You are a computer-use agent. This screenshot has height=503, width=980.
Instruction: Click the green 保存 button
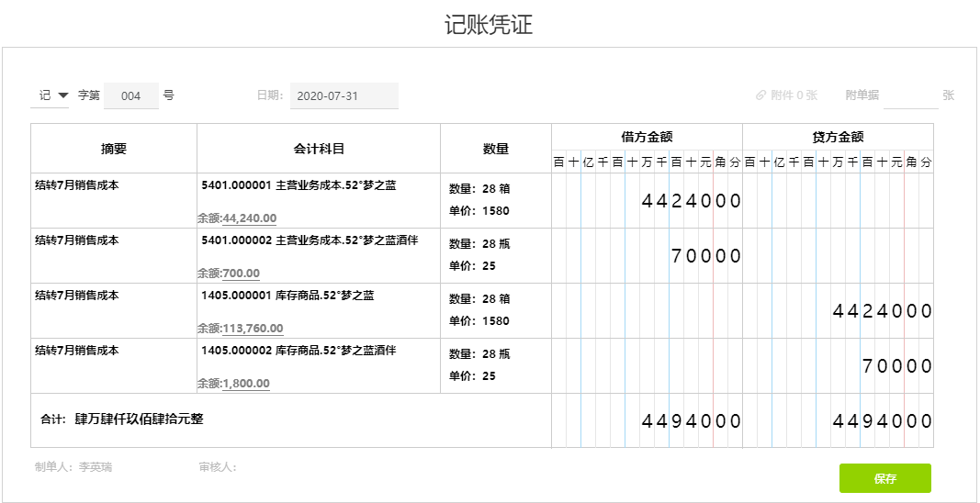coord(885,478)
